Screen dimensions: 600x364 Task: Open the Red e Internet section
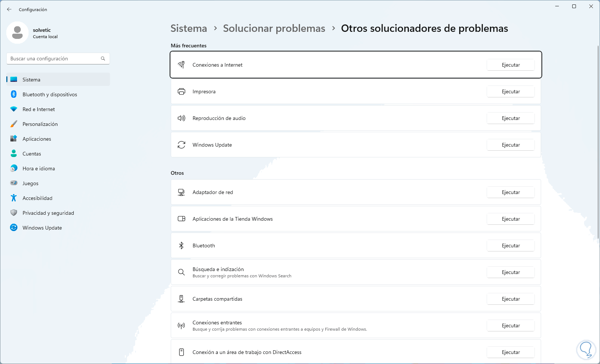coord(39,109)
